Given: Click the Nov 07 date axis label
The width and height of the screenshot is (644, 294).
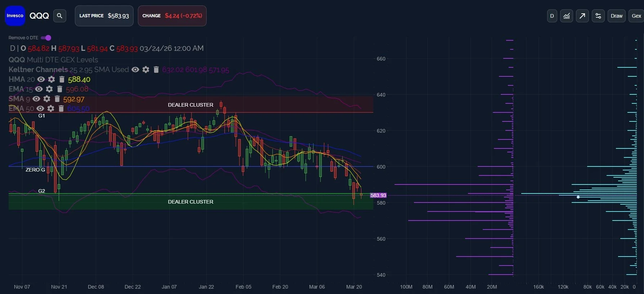Looking at the screenshot, I should pos(22,287).
